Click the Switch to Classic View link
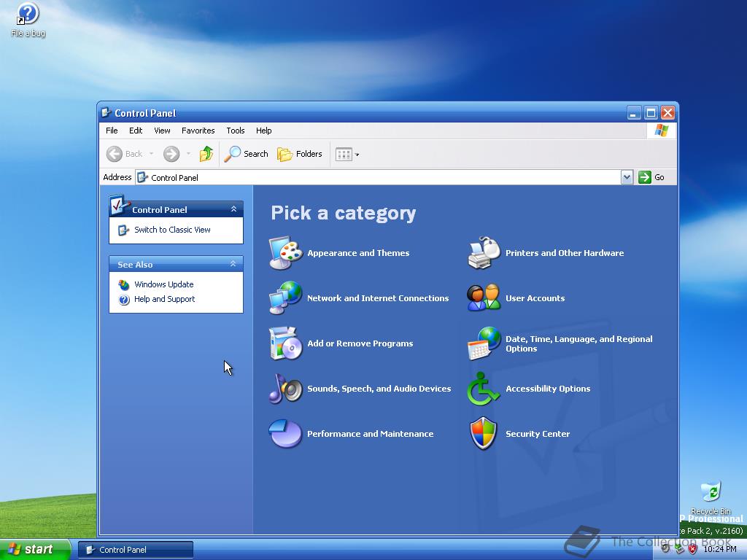This screenshot has height=560, width=747. pyautogui.click(x=172, y=230)
